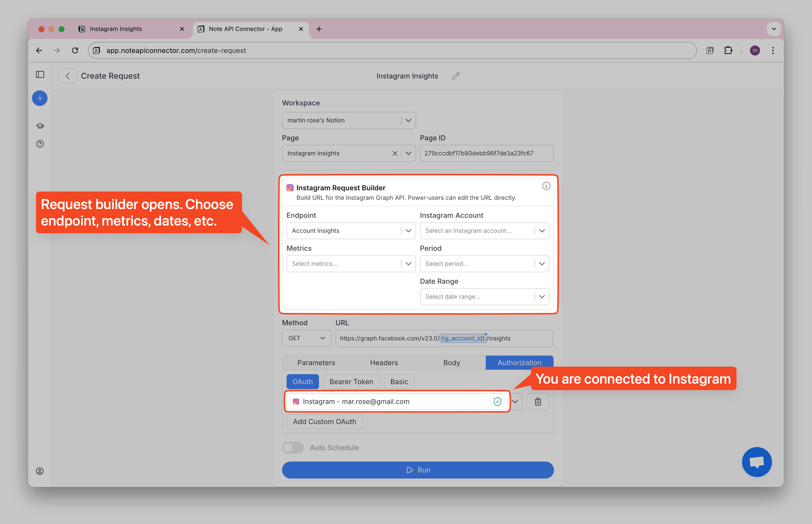
Task: Click the formula extension icon in toolbar
Action: (x=710, y=50)
